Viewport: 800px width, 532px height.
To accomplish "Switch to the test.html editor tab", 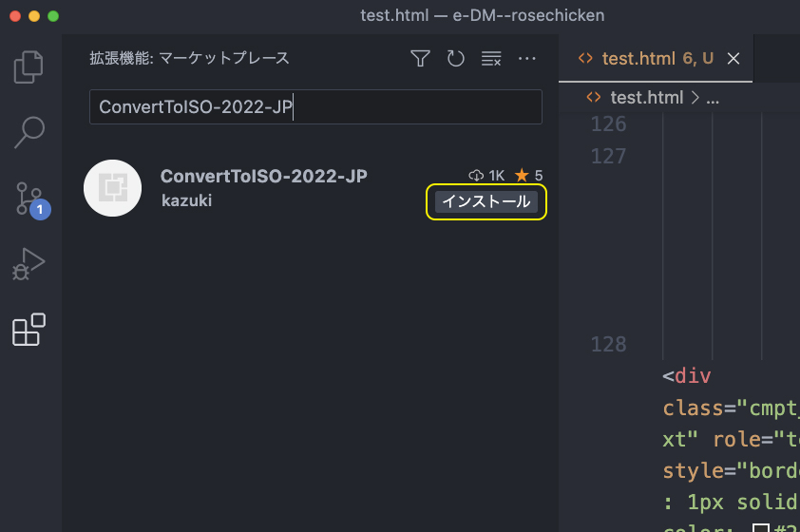I will 645,59.
